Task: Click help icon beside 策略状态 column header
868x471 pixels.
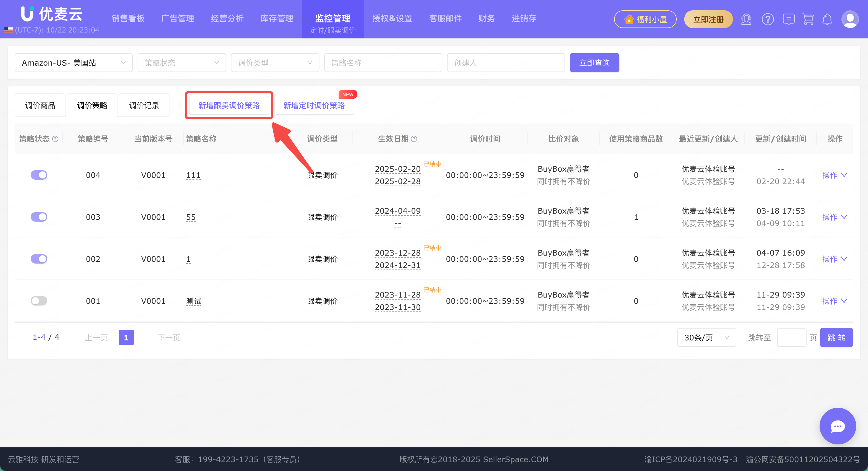Action: click(x=56, y=139)
